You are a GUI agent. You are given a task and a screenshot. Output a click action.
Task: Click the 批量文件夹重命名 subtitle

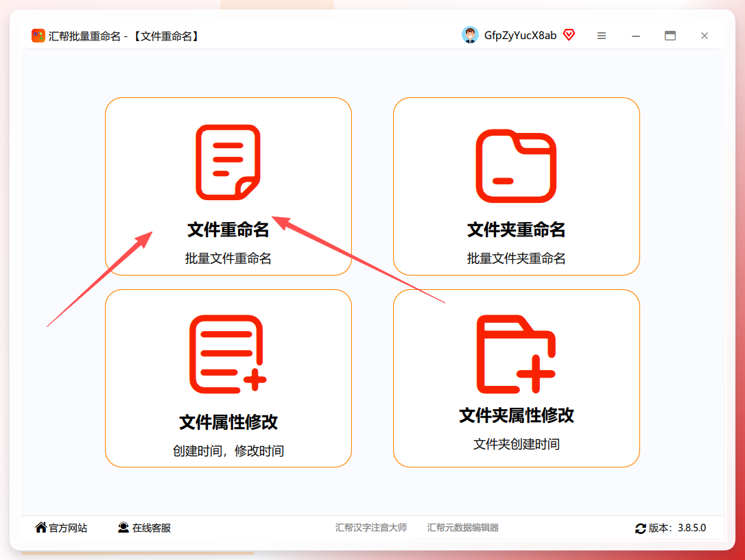point(516,258)
